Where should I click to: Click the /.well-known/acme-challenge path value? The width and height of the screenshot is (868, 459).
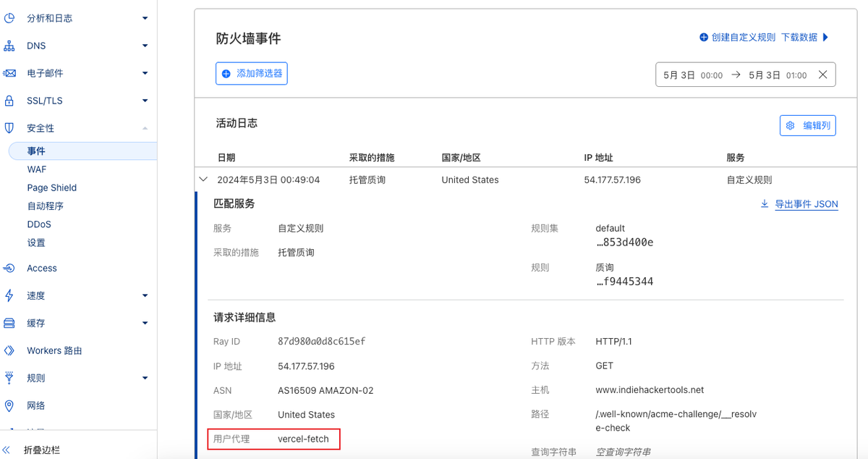676,421
